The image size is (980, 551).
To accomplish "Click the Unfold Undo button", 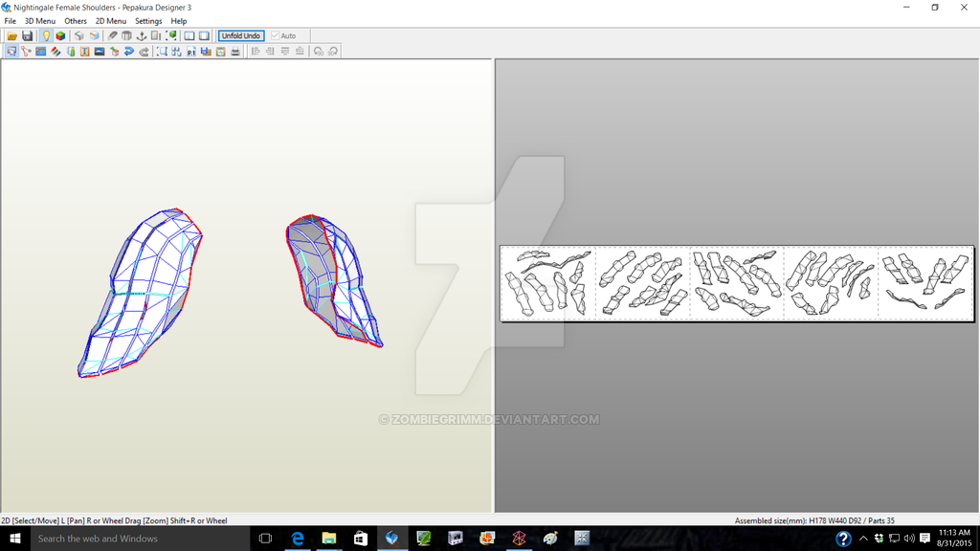I will tap(241, 36).
